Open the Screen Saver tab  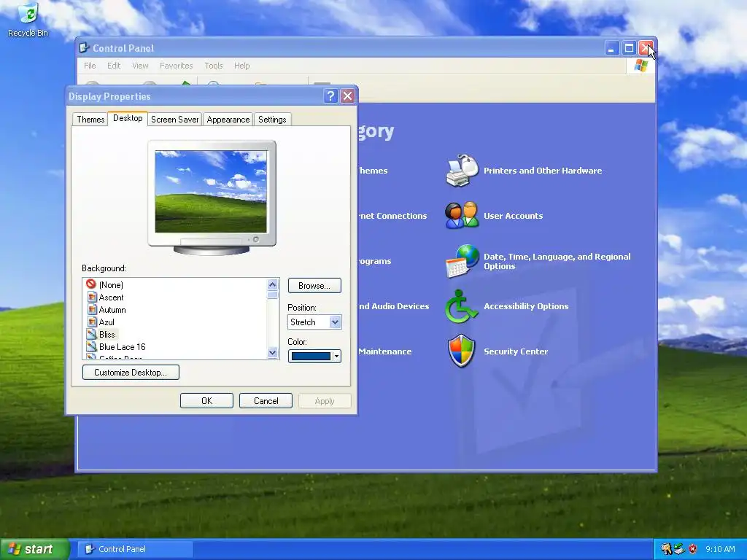(x=175, y=119)
